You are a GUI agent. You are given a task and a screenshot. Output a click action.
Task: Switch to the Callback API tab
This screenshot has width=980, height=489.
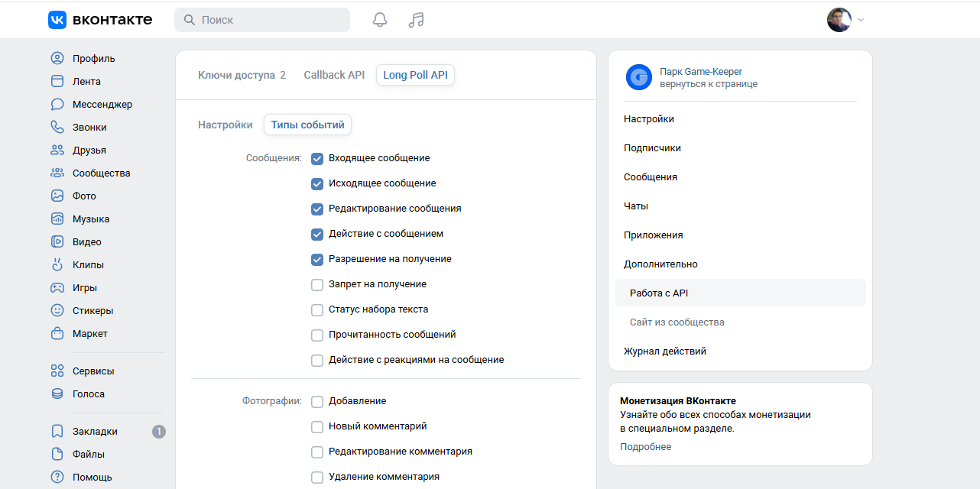tap(334, 75)
